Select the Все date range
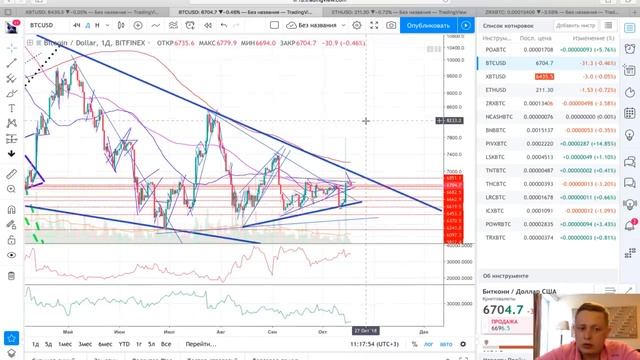640x360 pixels. [166, 344]
